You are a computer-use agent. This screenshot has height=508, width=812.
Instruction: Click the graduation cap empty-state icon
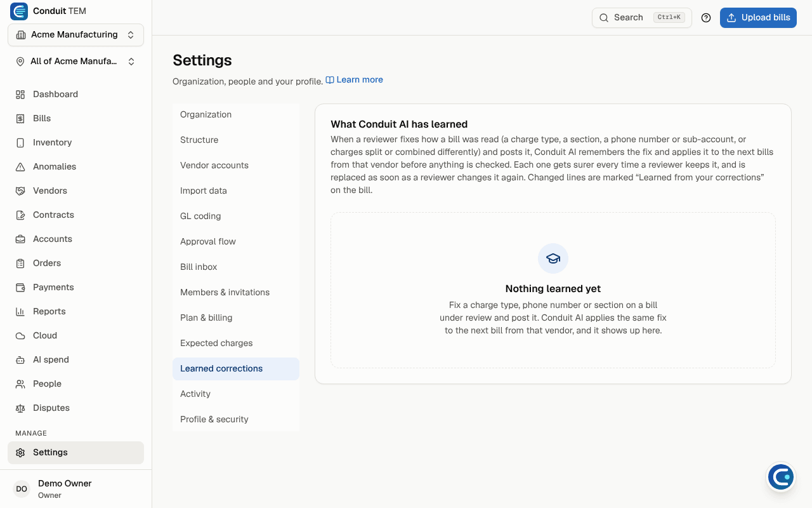click(x=553, y=258)
